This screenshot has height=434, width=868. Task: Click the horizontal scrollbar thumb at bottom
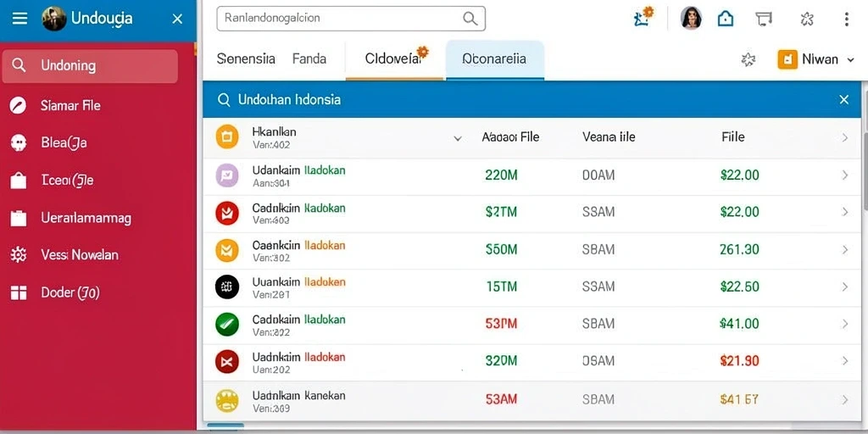(x=225, y=426)
